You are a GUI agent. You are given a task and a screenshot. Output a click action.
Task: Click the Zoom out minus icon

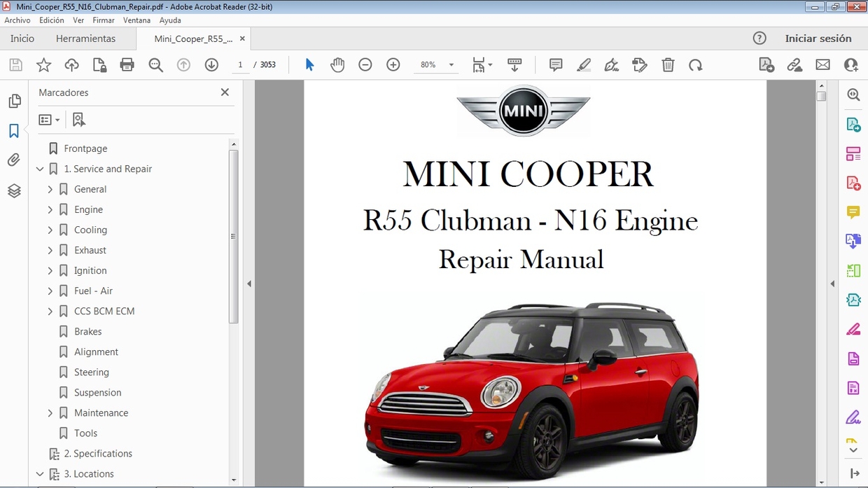click(x=365, y=64)
